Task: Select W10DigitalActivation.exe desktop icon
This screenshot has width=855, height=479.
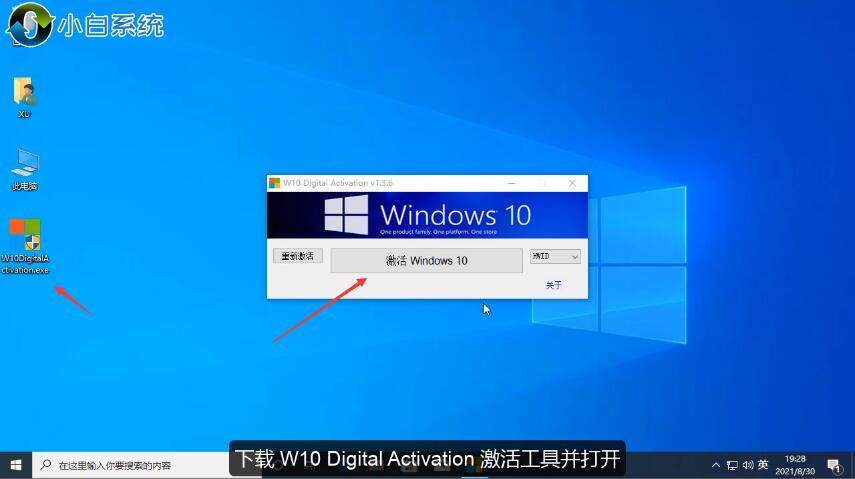Action: pos(25,246)
